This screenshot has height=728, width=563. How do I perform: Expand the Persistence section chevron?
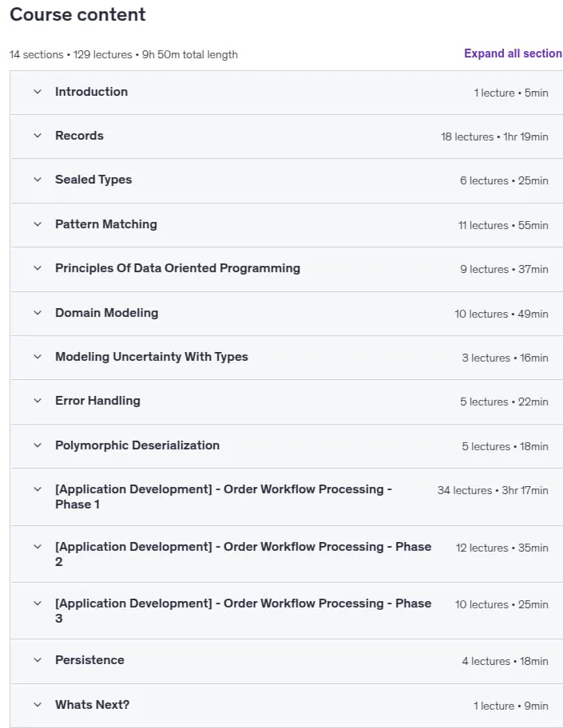point(38,660)
